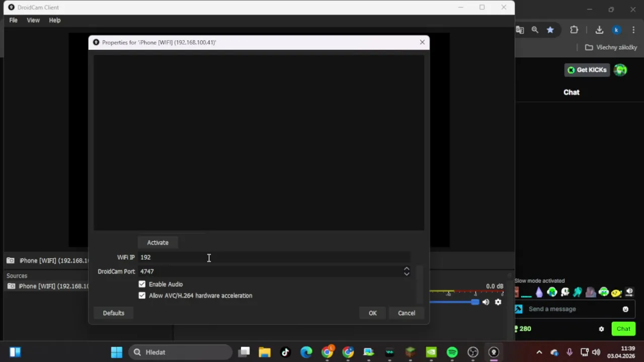Open the File menu in DroidCam Client
The height and width of the screenshot is (362, 644).
14,20
